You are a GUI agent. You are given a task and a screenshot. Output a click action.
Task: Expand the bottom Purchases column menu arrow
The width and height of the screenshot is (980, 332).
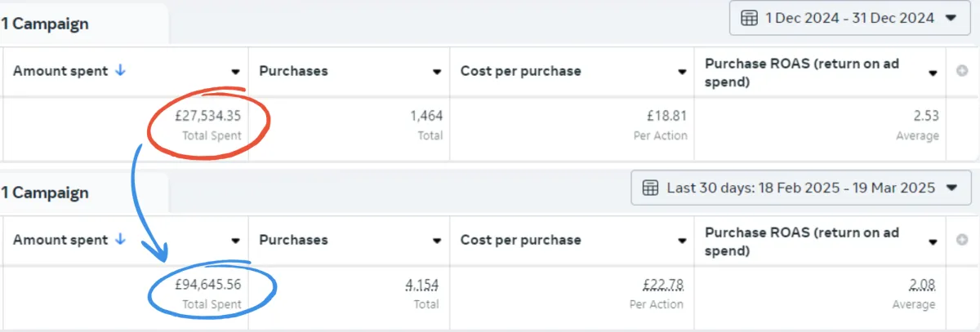tap(437, 241)
